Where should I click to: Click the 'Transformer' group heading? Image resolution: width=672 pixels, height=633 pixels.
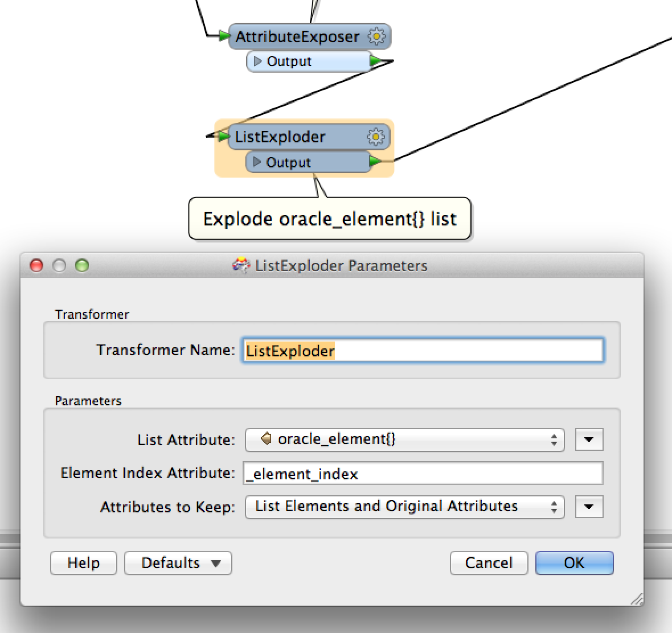click(92, 314)
